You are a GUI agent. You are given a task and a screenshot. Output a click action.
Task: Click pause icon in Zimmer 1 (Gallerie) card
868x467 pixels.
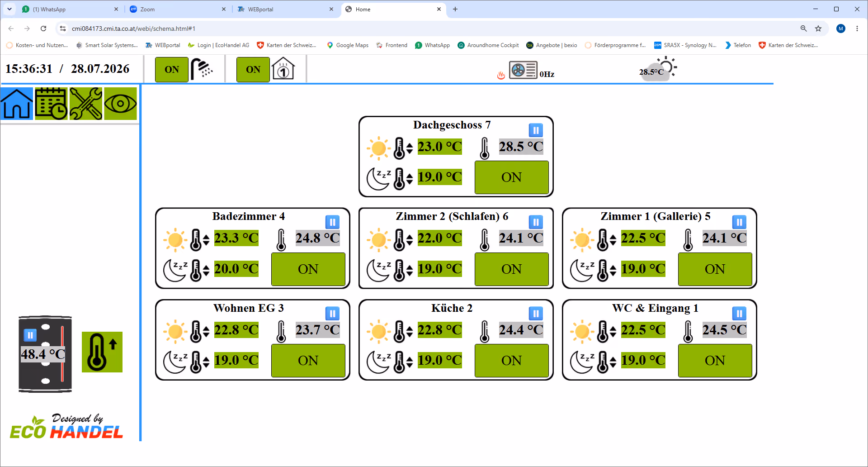739,222
